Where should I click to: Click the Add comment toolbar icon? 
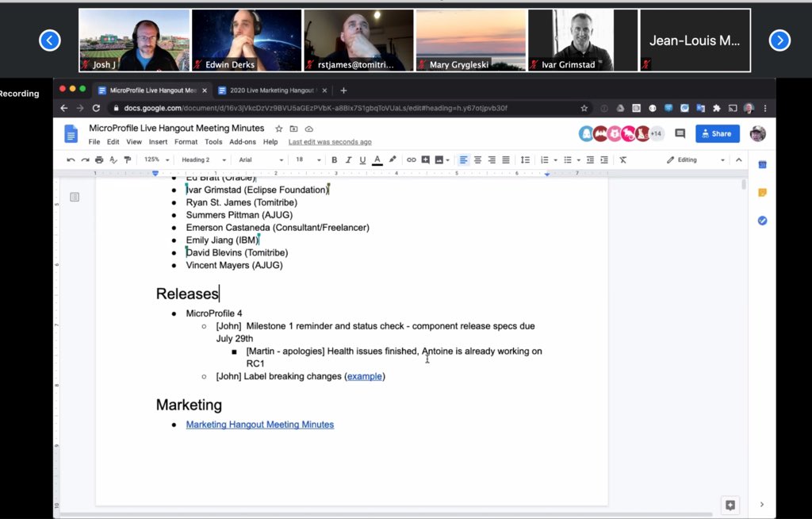[x=425, y=160]
